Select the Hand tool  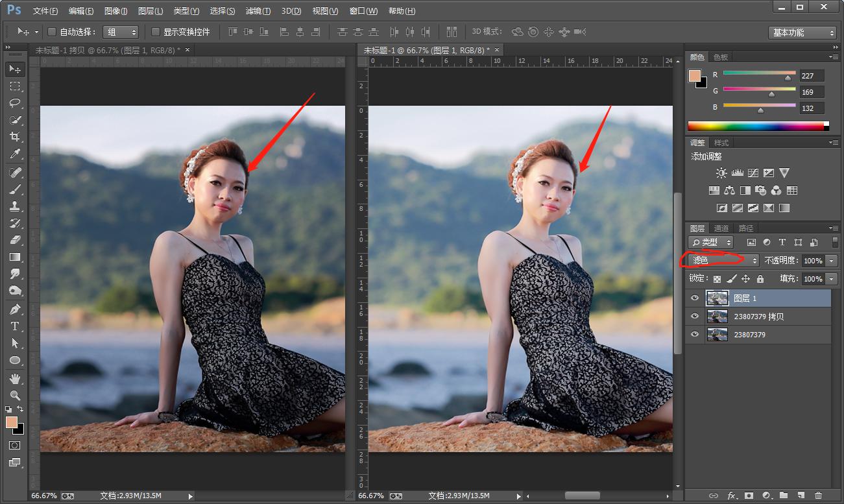click(15, 378)
